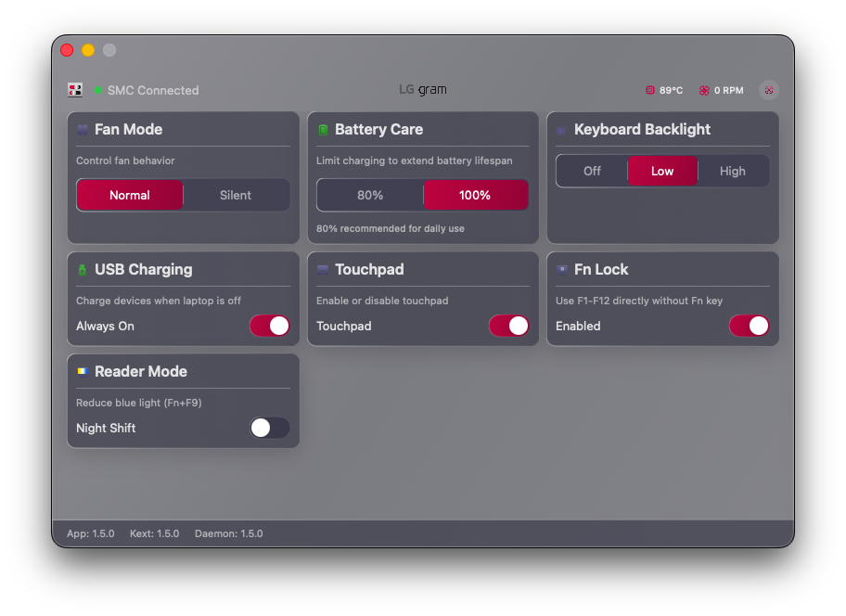Screen dimensions: 846x616
Task: Click 'Charge devices when laptop is off' text
Action: click(158, 301)
